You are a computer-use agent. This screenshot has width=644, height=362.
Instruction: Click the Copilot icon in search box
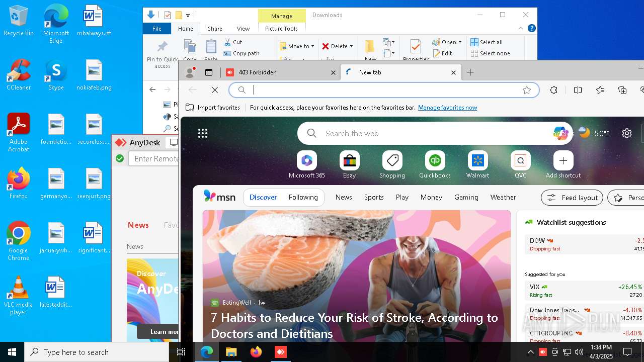560,133
